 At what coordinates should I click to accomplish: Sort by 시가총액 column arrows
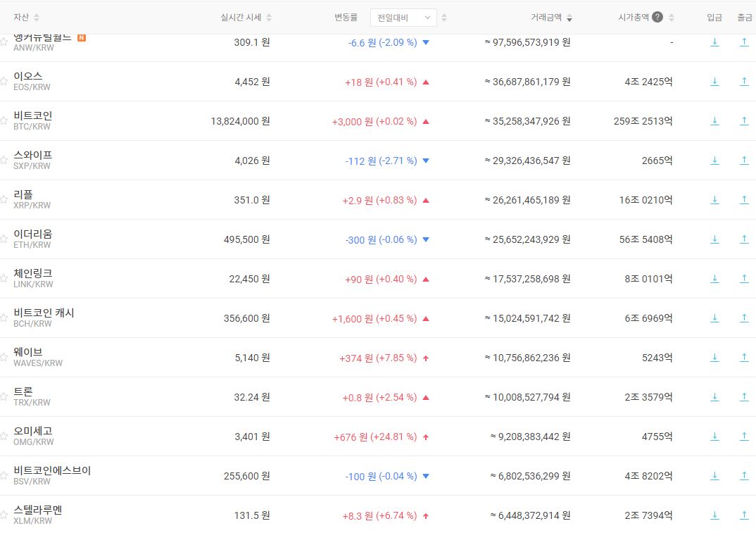coord(672,18)
